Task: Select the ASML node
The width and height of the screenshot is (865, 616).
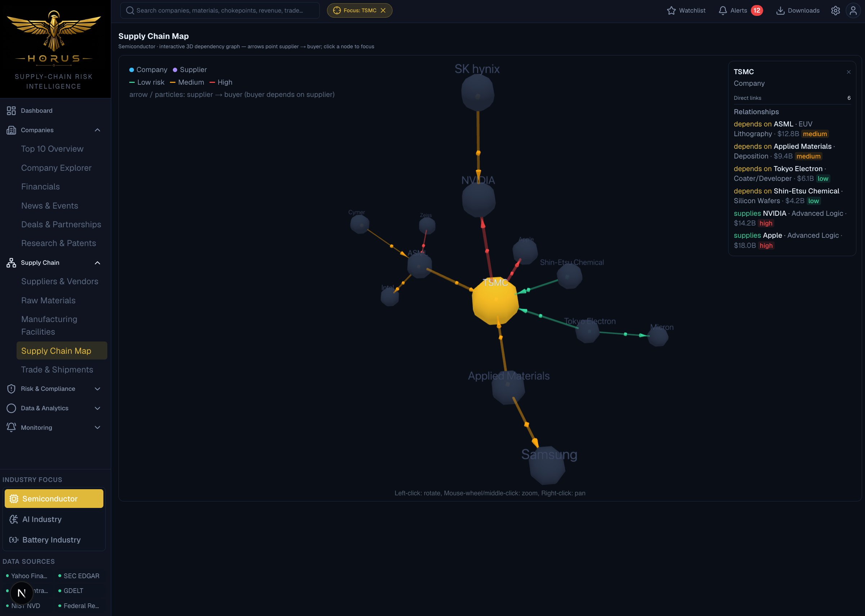Action: 420,265
